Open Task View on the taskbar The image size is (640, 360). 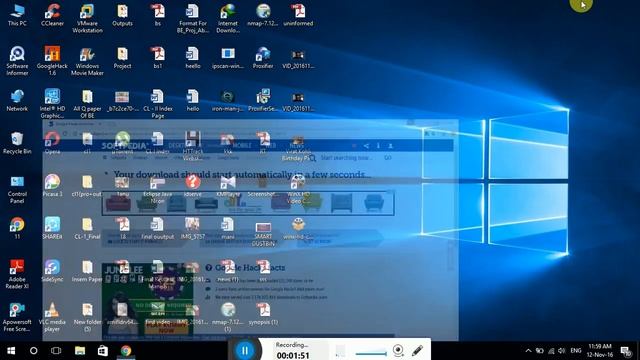point(56,351)
